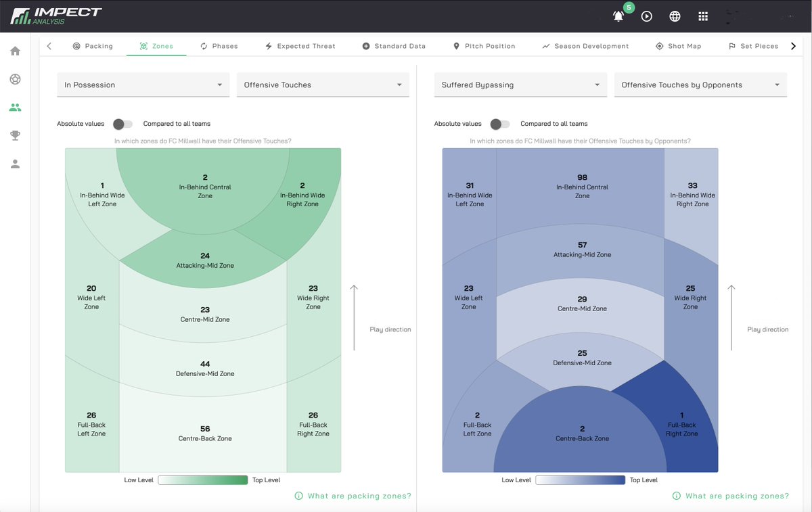Click the notification badge showing 5
The height and width of the screenshot is (512, 812).
click(629, 7)
